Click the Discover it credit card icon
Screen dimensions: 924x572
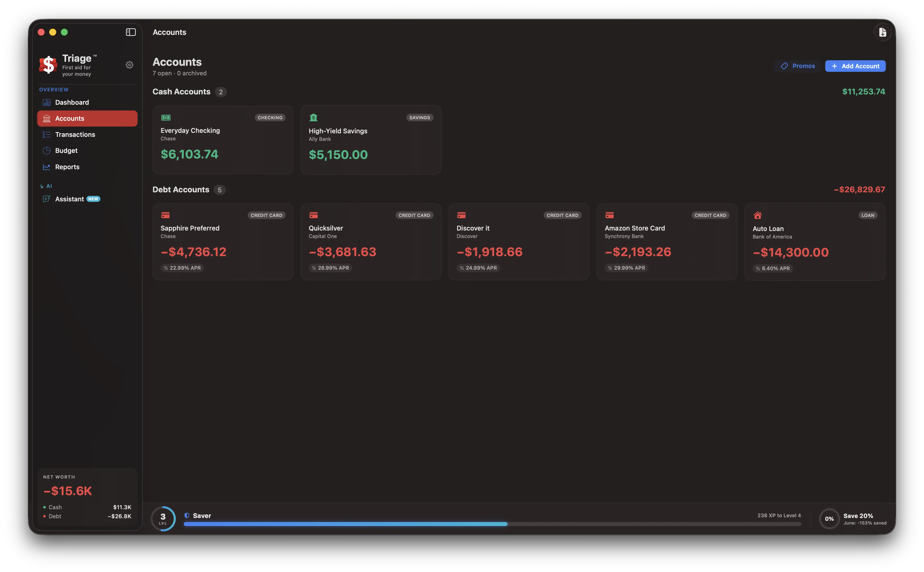tap(461, 215)
